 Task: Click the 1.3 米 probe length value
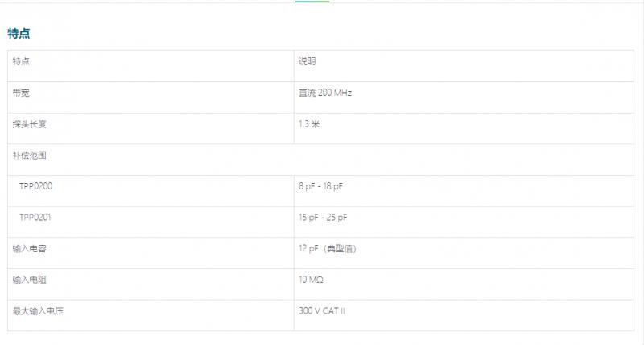click(310, 124)
